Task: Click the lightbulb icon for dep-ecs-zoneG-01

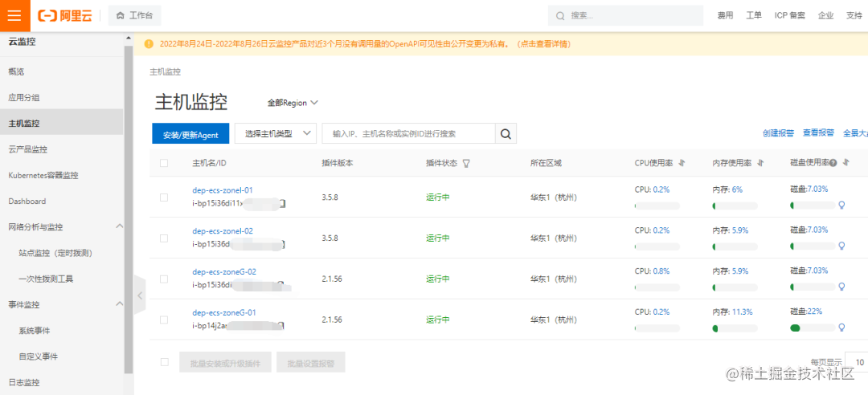Action: pos(842,328)
